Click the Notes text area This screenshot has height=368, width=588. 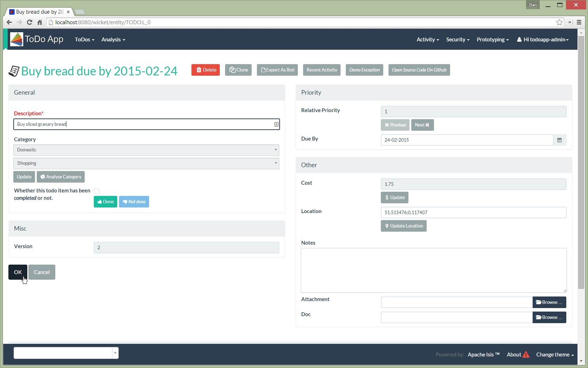pyautogui.click(x=433, y=270)
